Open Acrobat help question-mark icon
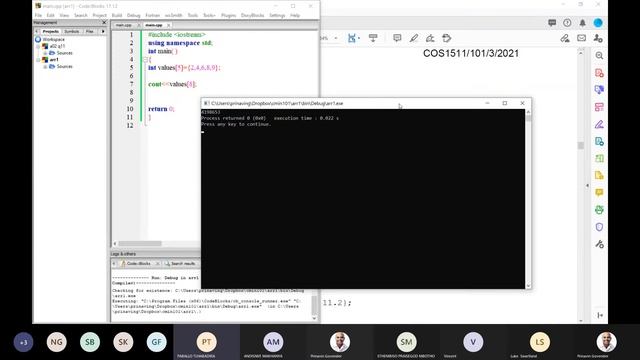The image size is (640, 360). pos(567,23)
